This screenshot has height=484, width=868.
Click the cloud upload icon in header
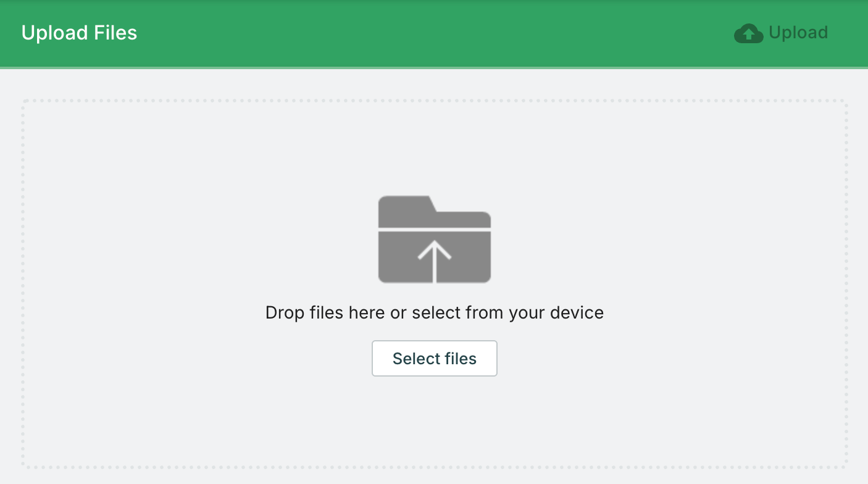(748, 33)
